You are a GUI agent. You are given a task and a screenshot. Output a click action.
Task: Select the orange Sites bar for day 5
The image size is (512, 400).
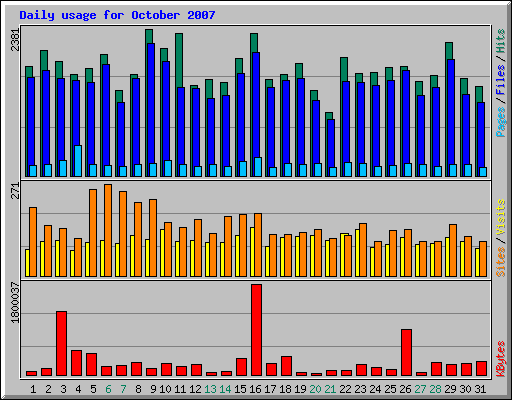pos(93,233)
